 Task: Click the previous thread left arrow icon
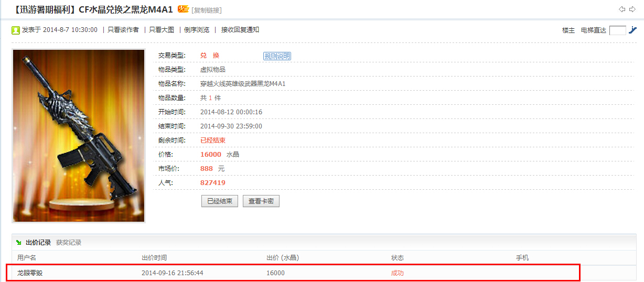[622, 9]
